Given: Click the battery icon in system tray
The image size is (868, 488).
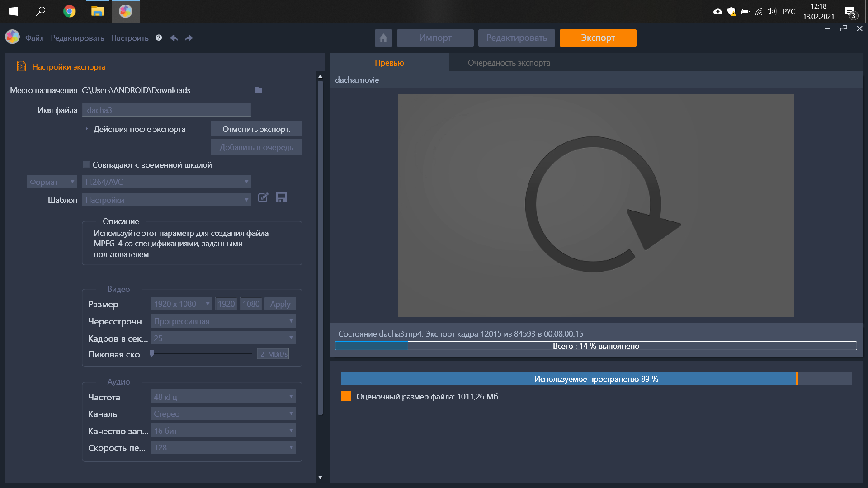Looking at the screenshot, I should tap(745, 11).
